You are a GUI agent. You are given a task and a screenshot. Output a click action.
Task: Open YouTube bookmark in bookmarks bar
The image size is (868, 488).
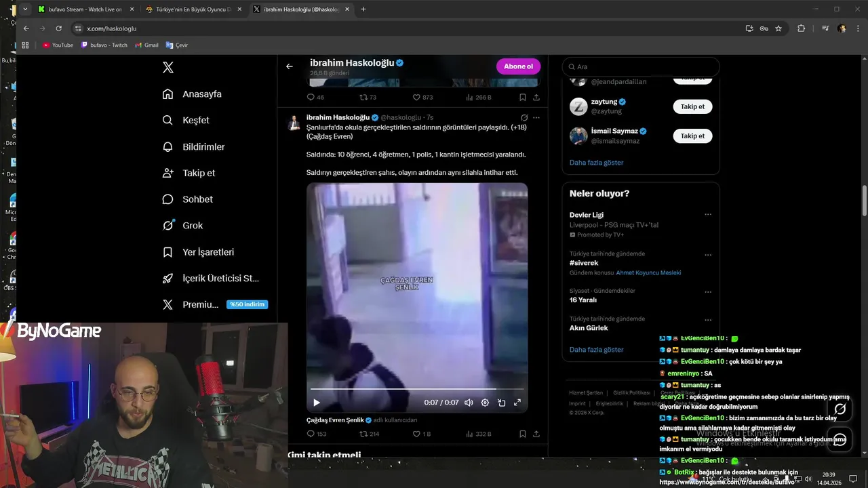(x=58, y=45)
